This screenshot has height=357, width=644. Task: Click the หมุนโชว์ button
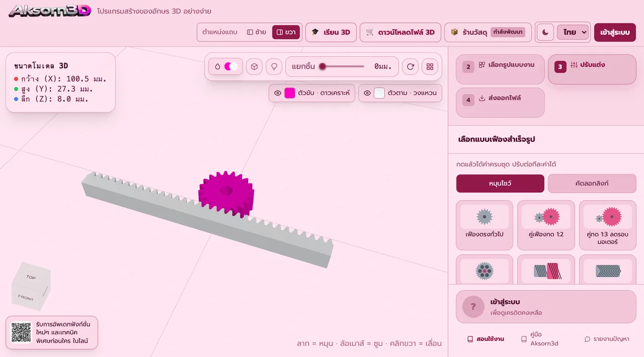click(x=500, y=184)
